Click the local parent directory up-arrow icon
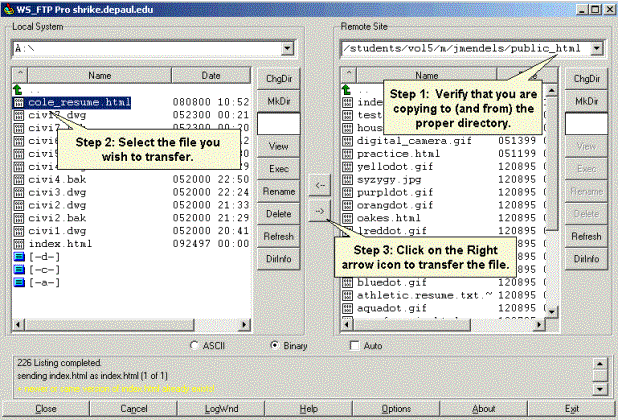 coord(19,89)
